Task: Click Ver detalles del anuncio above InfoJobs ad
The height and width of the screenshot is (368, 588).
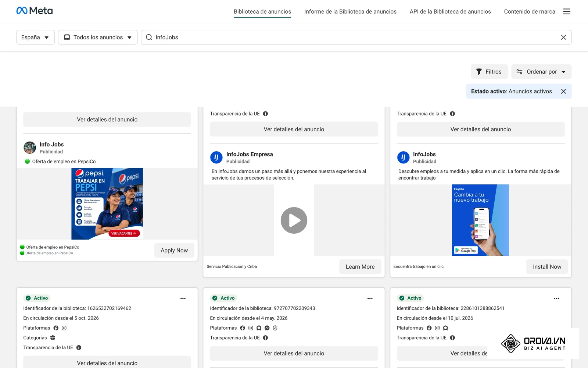Action: click(x=481, y=129)
